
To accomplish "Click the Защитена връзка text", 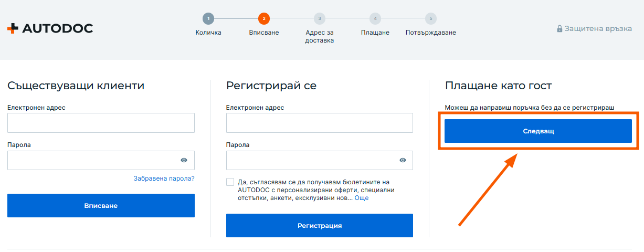I will [x=598, y=29].
